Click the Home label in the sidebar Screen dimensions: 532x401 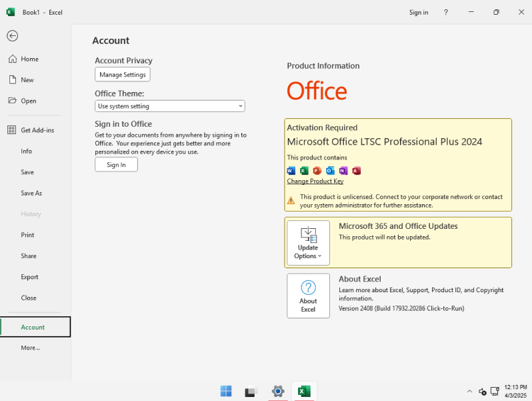[29, 59]
